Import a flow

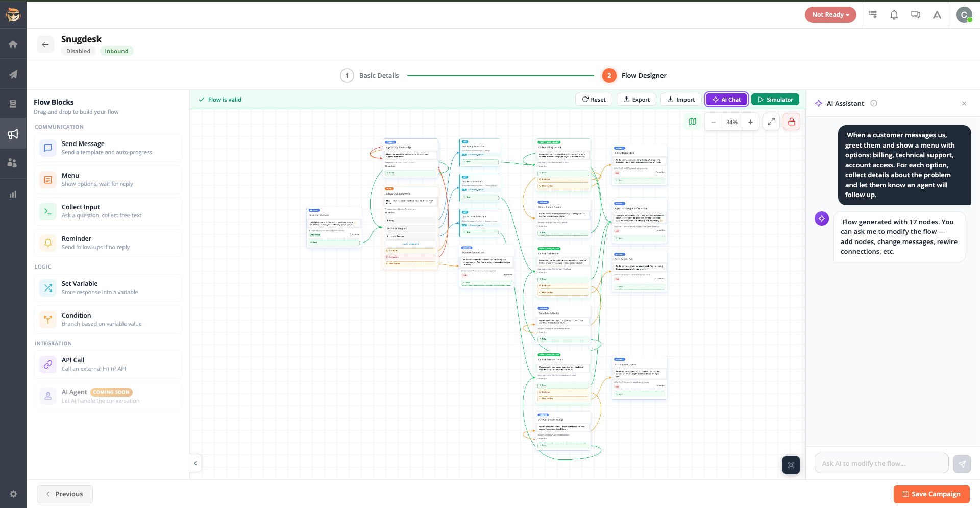tap(681, 100)
